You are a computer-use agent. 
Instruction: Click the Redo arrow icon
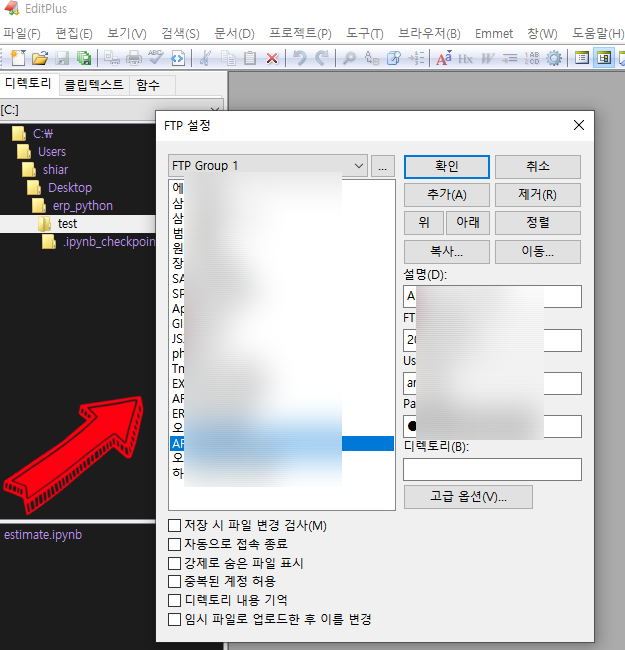(x=322, y=58)
